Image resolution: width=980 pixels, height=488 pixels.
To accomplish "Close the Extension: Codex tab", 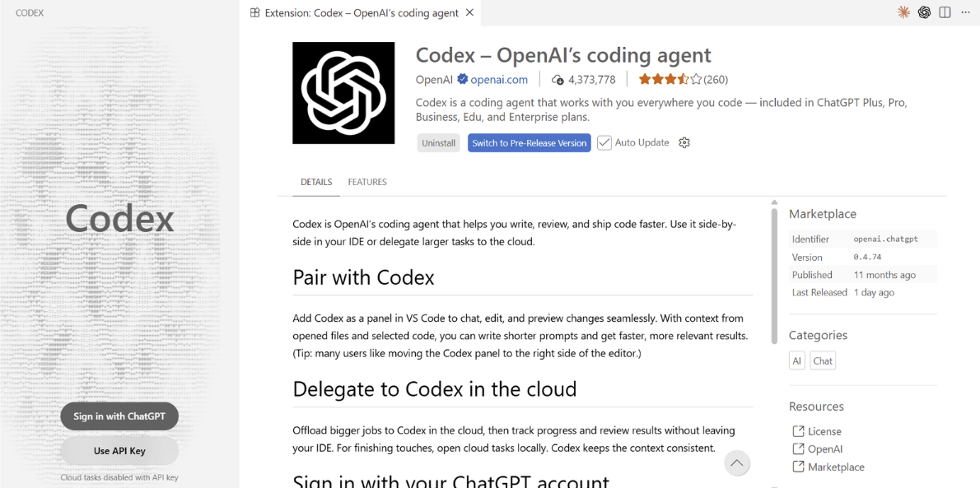I will (469, 12).
